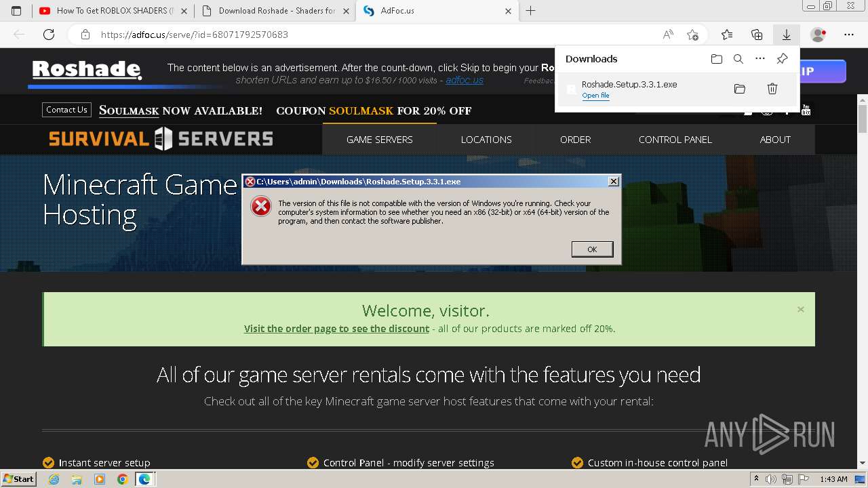Click the YouTube icon in site header

tap(806, 110)
